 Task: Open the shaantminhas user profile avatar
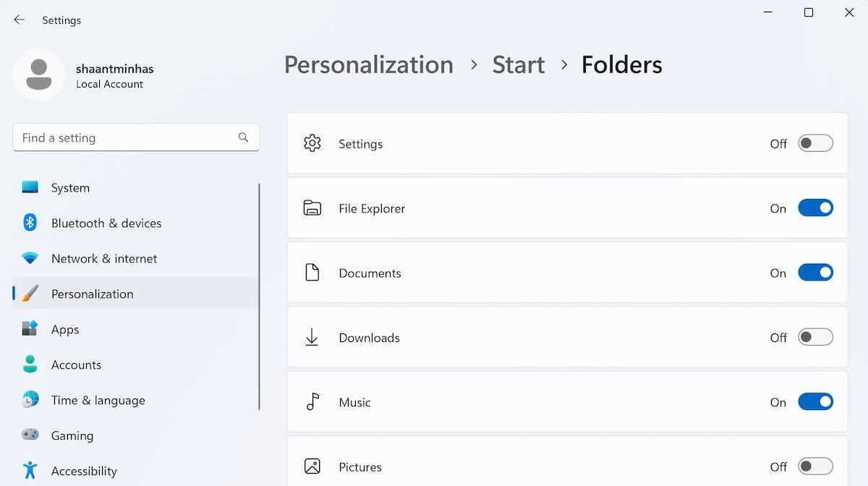[x=39, y=75]
